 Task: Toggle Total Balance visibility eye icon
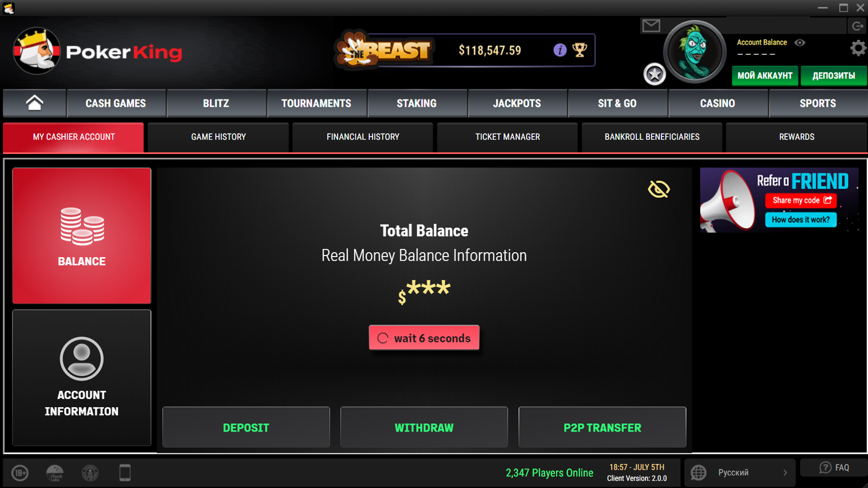point(659,189)
